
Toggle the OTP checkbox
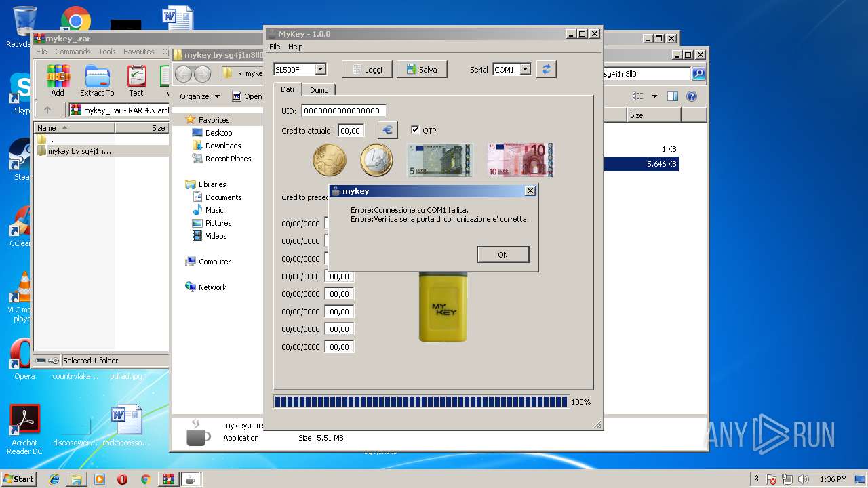(415, 130)
